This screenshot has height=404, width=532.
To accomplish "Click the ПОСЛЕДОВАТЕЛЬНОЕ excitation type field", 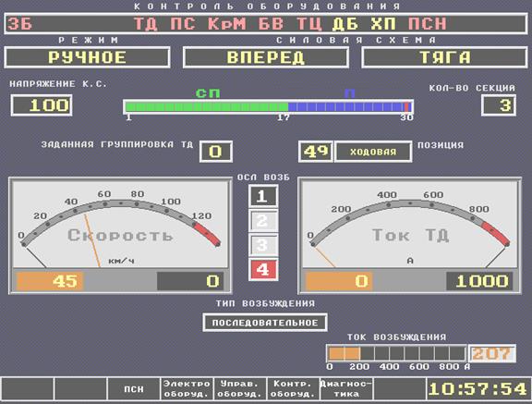I will (265, 323).
